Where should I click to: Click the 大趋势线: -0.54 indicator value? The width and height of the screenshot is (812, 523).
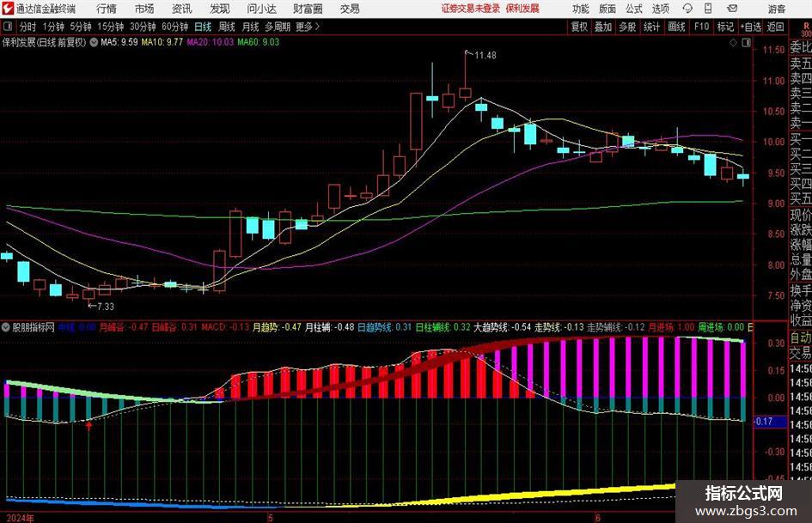(503, 327)
